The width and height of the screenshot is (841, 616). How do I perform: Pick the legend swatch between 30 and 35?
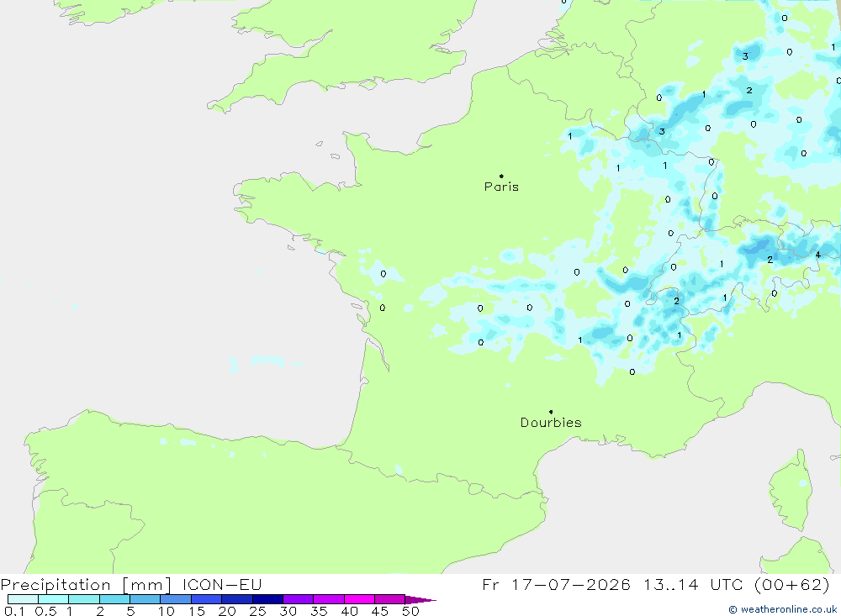[298, 599]
